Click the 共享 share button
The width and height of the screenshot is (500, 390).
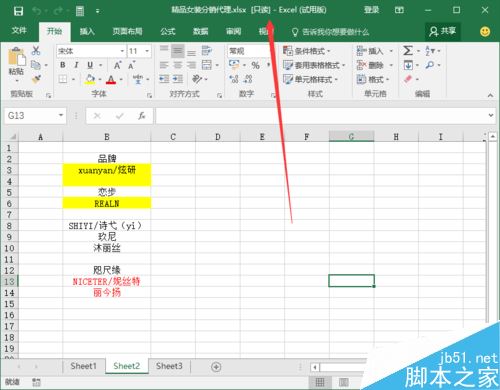[443, 31]
